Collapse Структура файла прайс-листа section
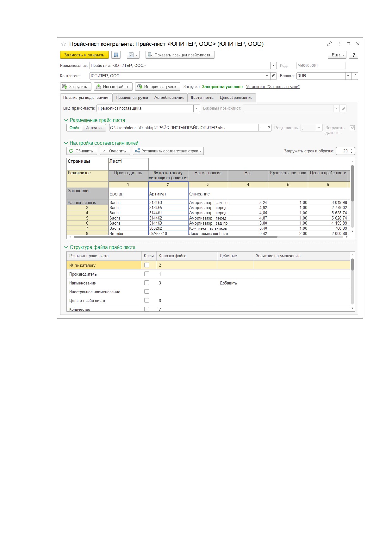The width and height of the screenshot is (392, 555). 66,247
